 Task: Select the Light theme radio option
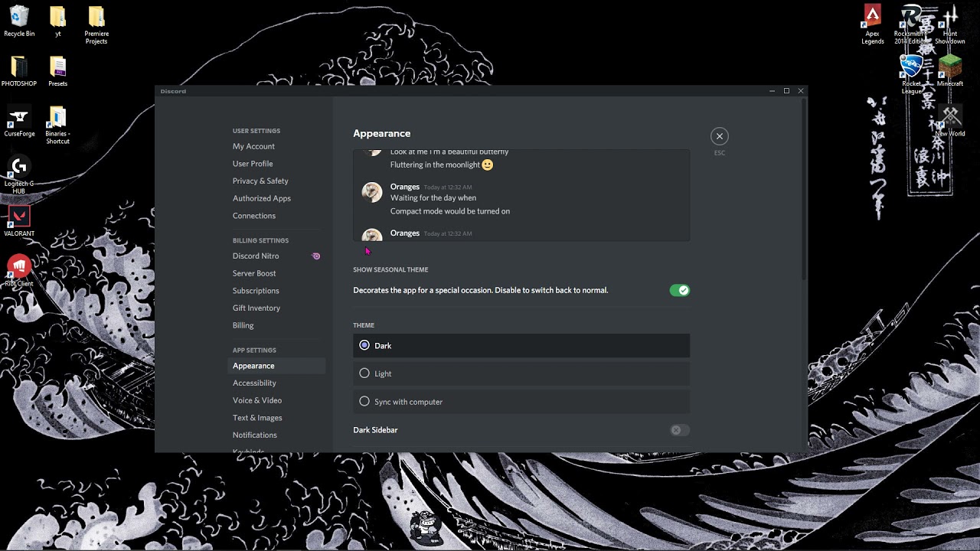521,373
